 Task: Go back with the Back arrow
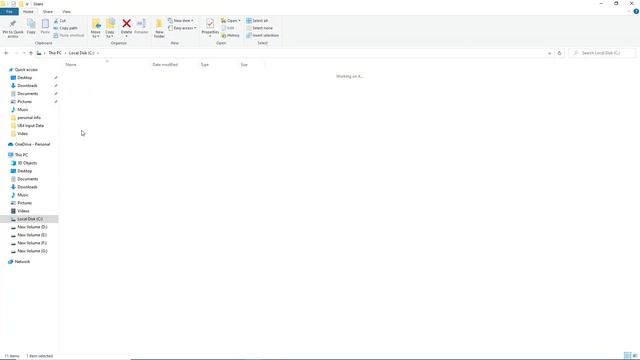click(6, 53)
